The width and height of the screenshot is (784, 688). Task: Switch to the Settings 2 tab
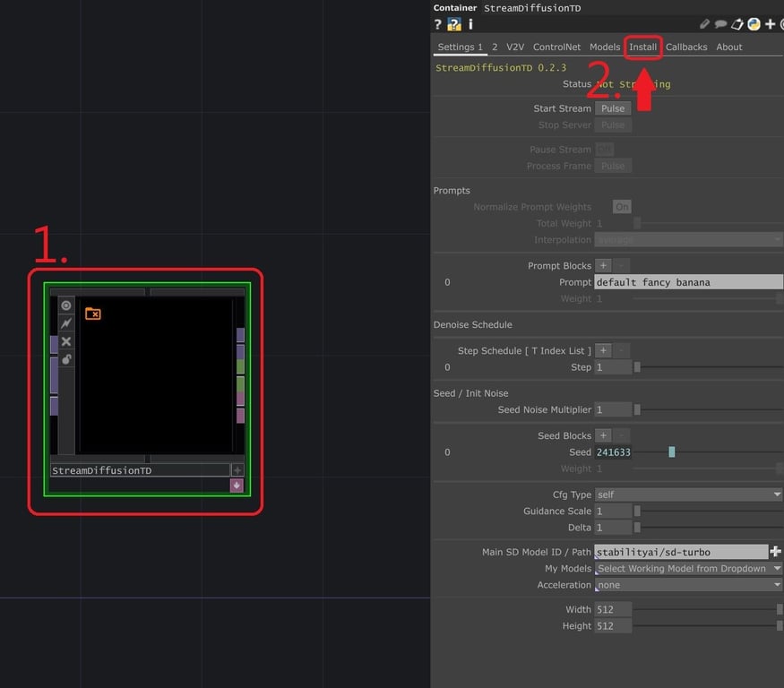click(495, 47)
